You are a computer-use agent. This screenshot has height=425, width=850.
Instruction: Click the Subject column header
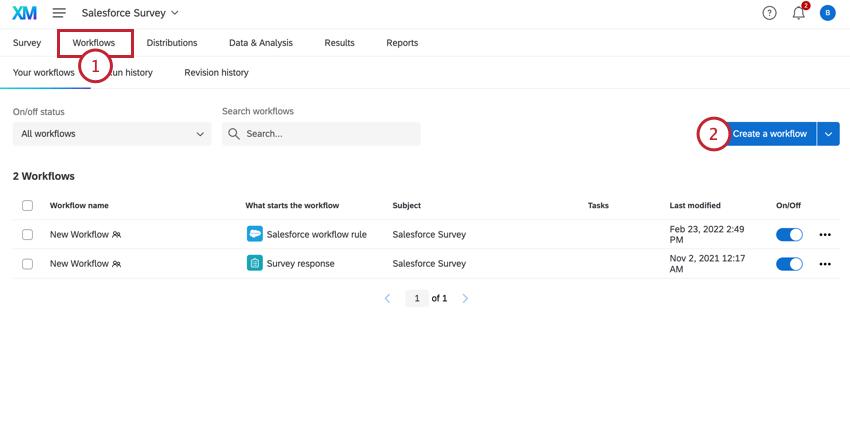tap(407, 205)
